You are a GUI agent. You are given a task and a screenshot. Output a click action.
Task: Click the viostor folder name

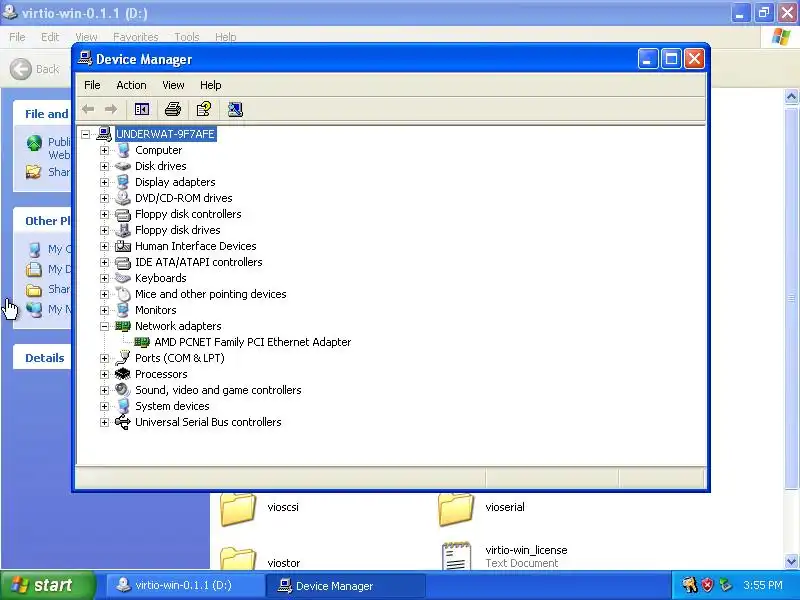tap(284, 563)
